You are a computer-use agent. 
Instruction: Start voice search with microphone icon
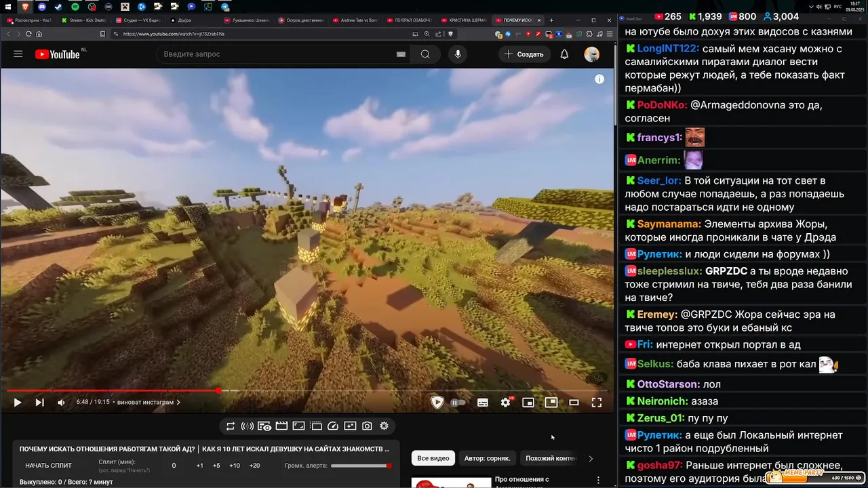pos(458,54)
